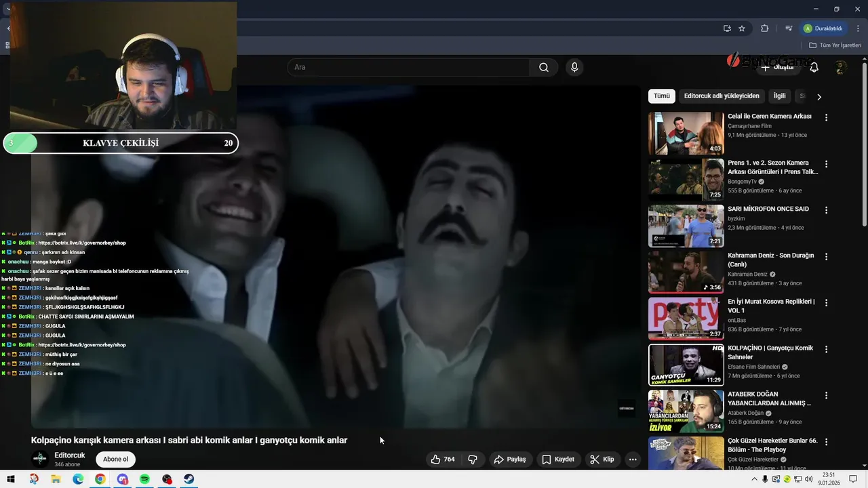This screenshot has width=868, height=488.
Task: Open SARI MİKROFON ONCE SAID thumbnail
Action: point(686,226)
